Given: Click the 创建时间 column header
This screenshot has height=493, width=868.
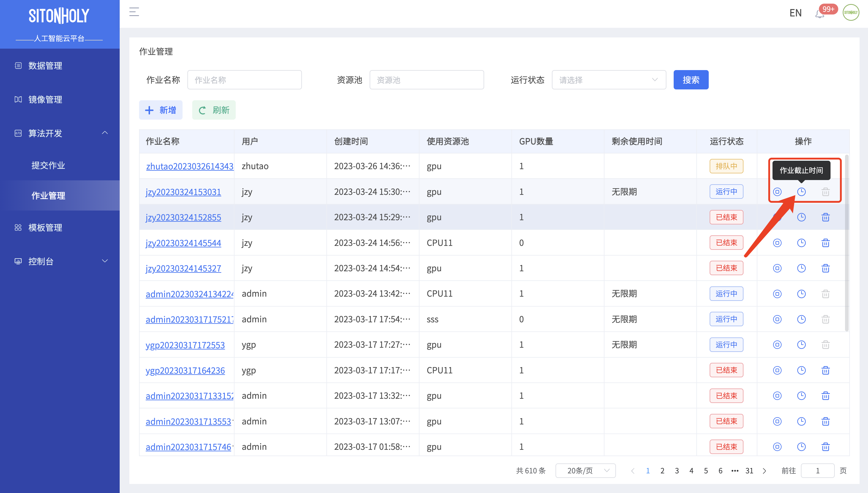Looking at the screenshot, I should (x=351, y=141).
